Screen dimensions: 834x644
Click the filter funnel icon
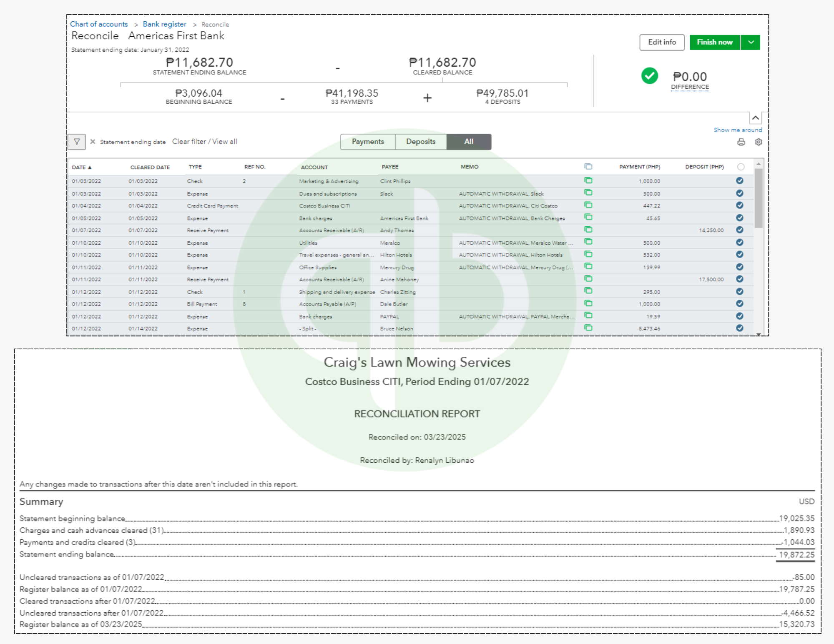[x=77, y=142]
